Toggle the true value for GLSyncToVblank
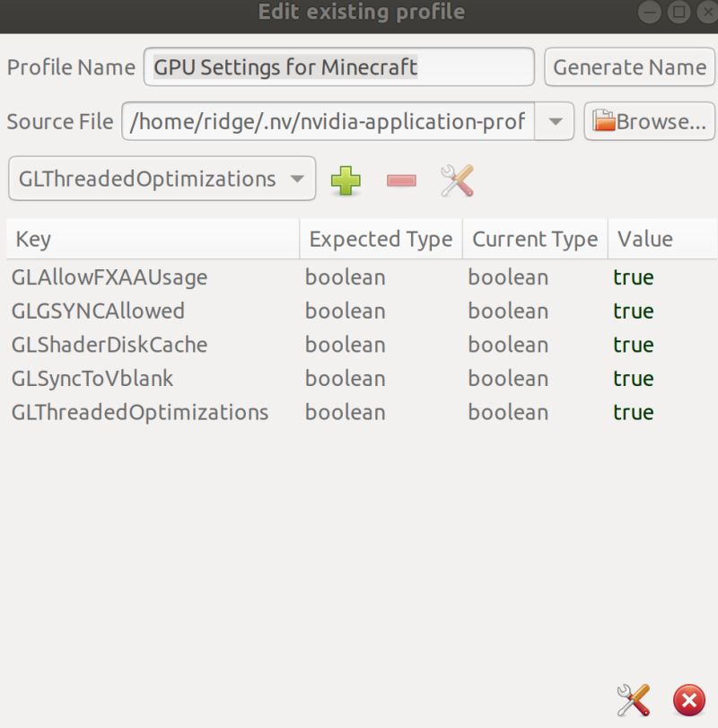 click(x=634, y=378)
